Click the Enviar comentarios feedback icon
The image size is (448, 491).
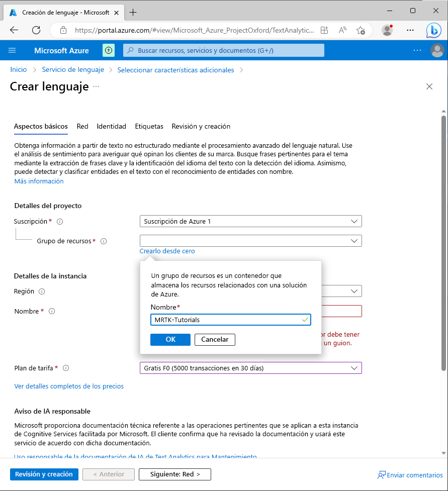[x=381, y=475]
